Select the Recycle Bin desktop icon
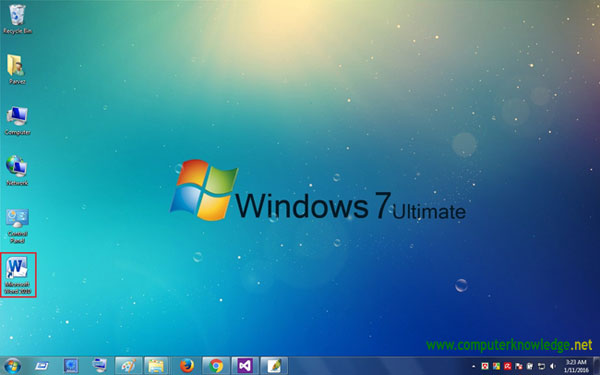The height and width of the screenshot is (375, 600). [x=17, y=19]
